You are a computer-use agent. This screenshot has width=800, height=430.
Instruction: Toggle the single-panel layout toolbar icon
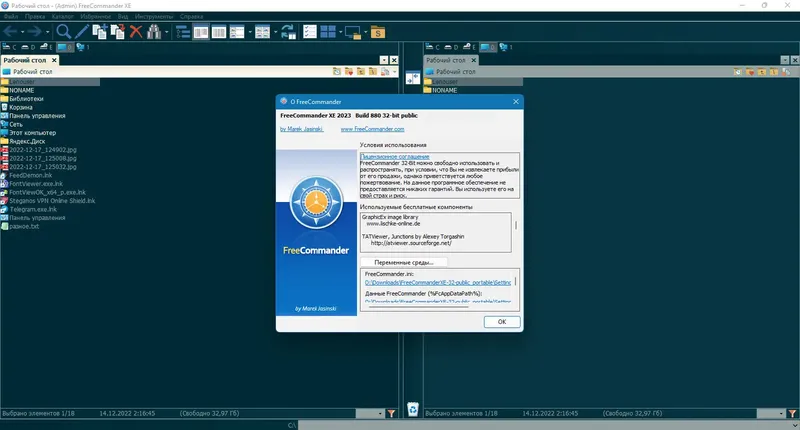point(219,32)
